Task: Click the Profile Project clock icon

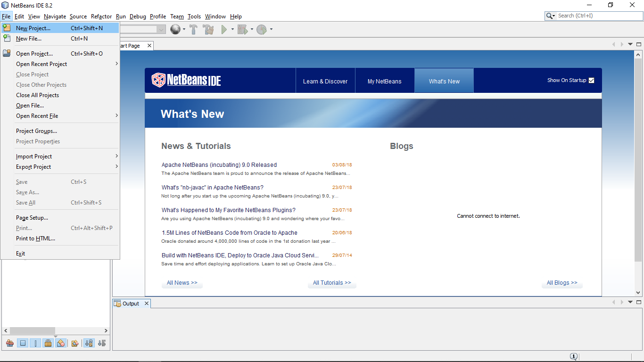Action: (262, 29)
